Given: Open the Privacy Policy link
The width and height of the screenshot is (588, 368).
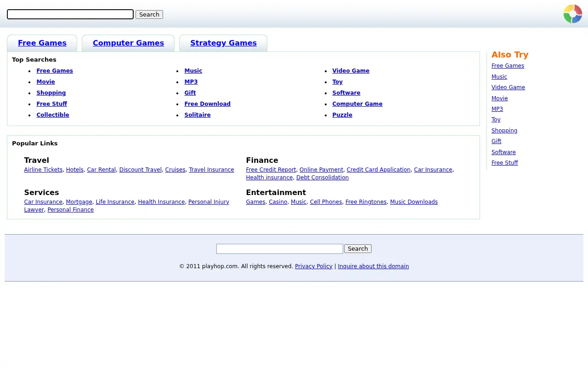Looking at the screenshot, I should pyautogui.click(x=314, y=266).
